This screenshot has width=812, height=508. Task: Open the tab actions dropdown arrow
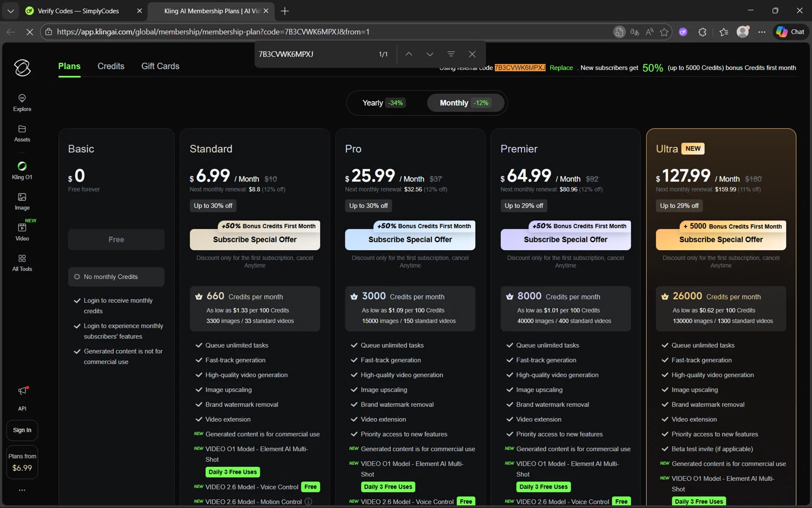point(11,11)
